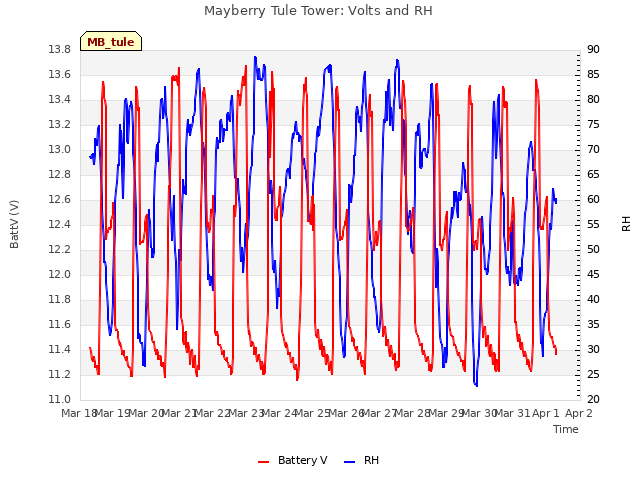Click the 80 right axis value

pos(593,100)
